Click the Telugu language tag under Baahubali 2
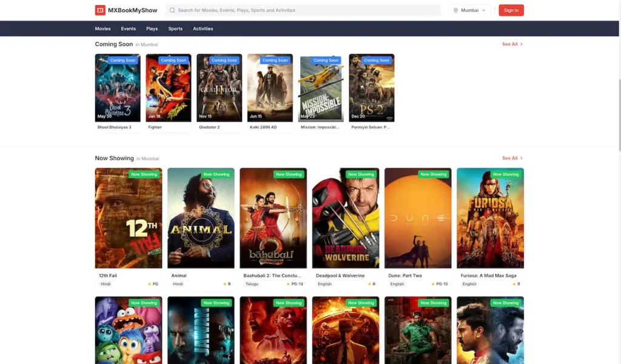This screenshot has width=621, height=364. 252,284
